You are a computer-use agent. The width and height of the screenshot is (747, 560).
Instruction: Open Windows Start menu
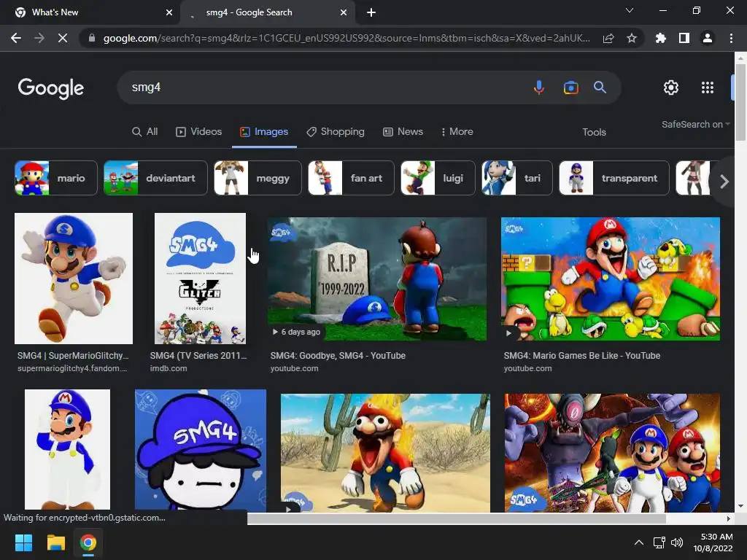pyautogui.click(x=23, y=542)
